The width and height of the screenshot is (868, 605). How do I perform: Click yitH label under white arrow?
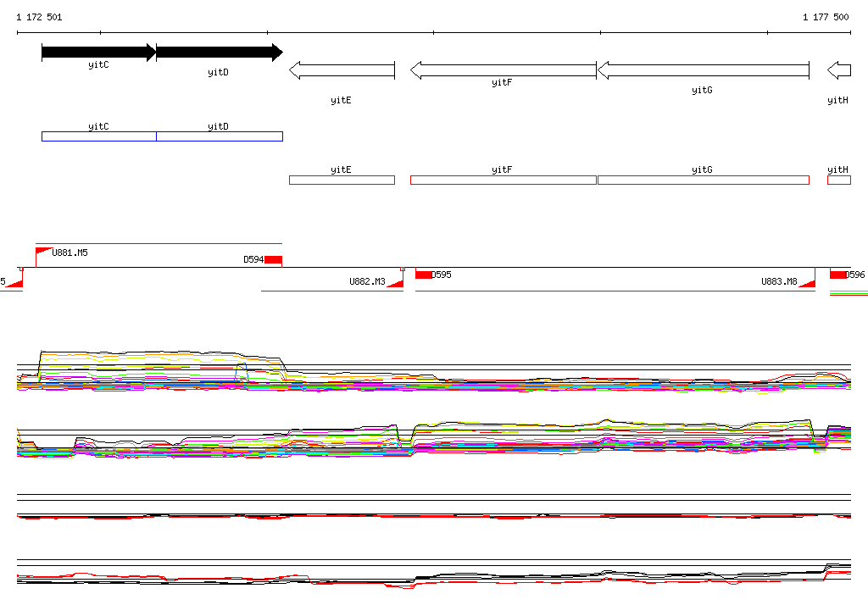click(x=837, y=100)
